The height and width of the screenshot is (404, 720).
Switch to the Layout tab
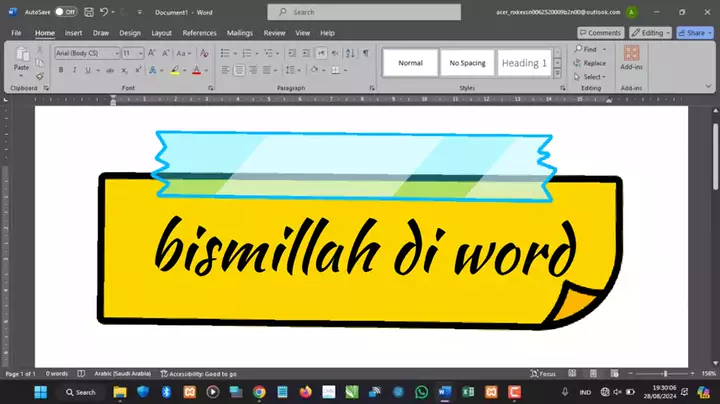pyautogui.click(x=161, y=32)
